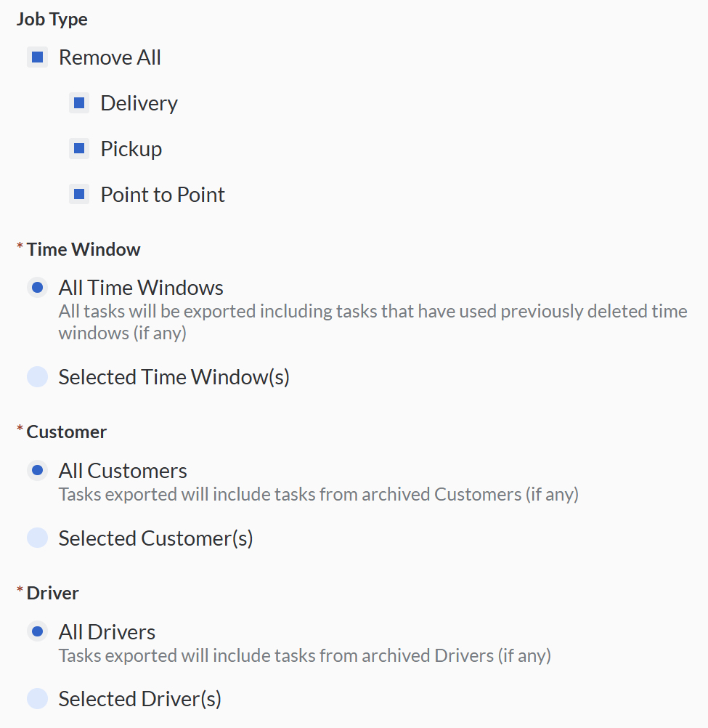Screen dimensions: 708x728
Task: Click the Job Type section heading
Action: click(52, 20)
